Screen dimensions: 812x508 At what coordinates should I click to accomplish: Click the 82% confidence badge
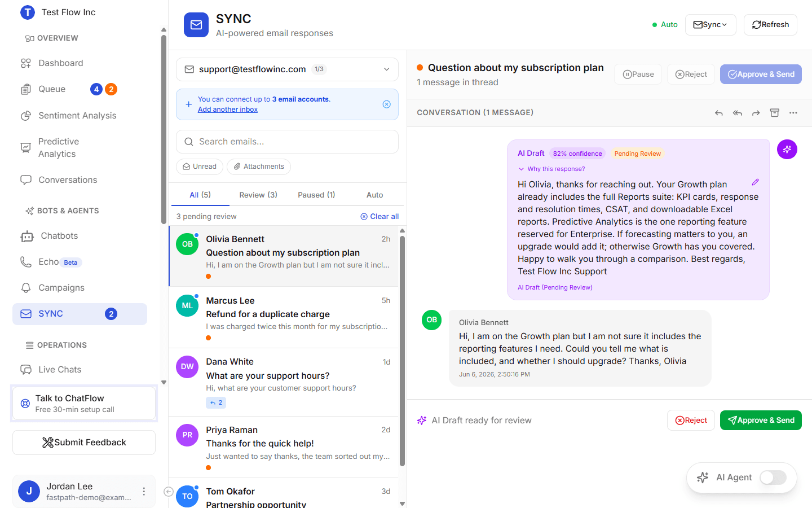point(577,154)
